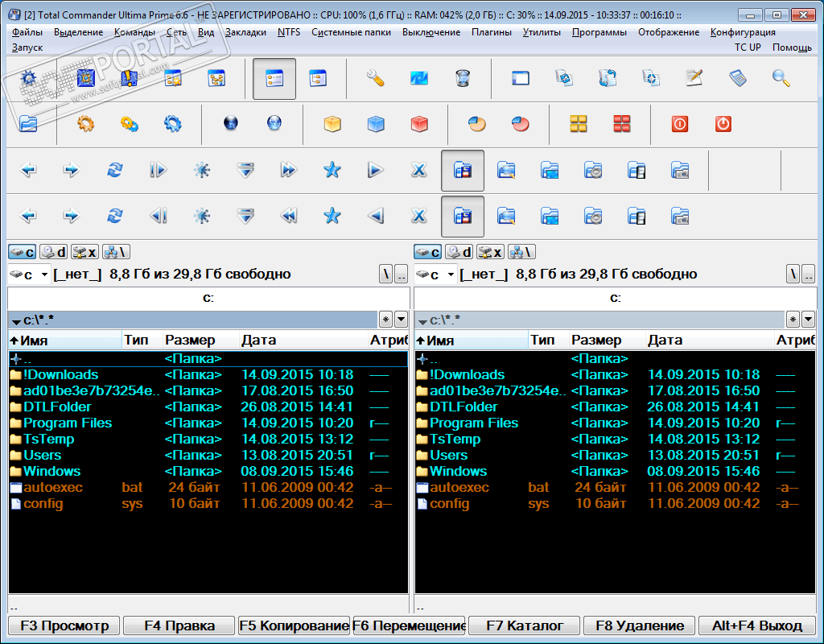Select Program Files folder in left panel
This screenshot has height=644, width=824.
click(208, 423)
